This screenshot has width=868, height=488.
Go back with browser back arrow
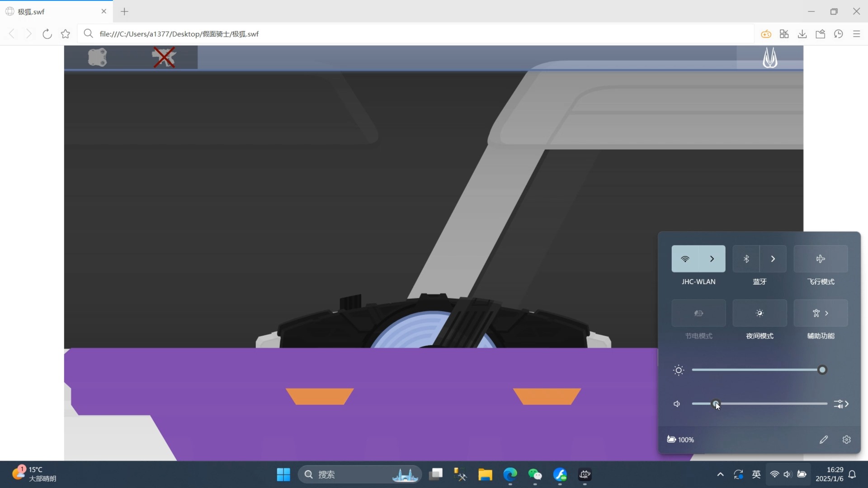12,34
